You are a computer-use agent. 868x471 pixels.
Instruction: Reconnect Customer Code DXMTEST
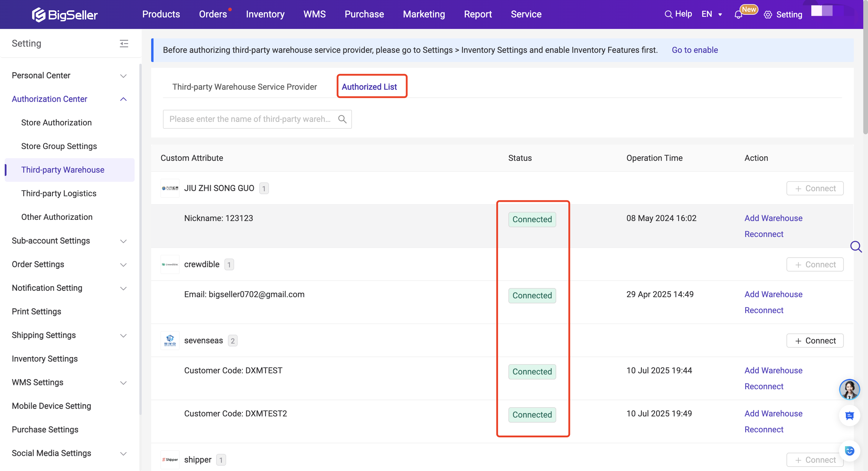(x=764, y=386)
